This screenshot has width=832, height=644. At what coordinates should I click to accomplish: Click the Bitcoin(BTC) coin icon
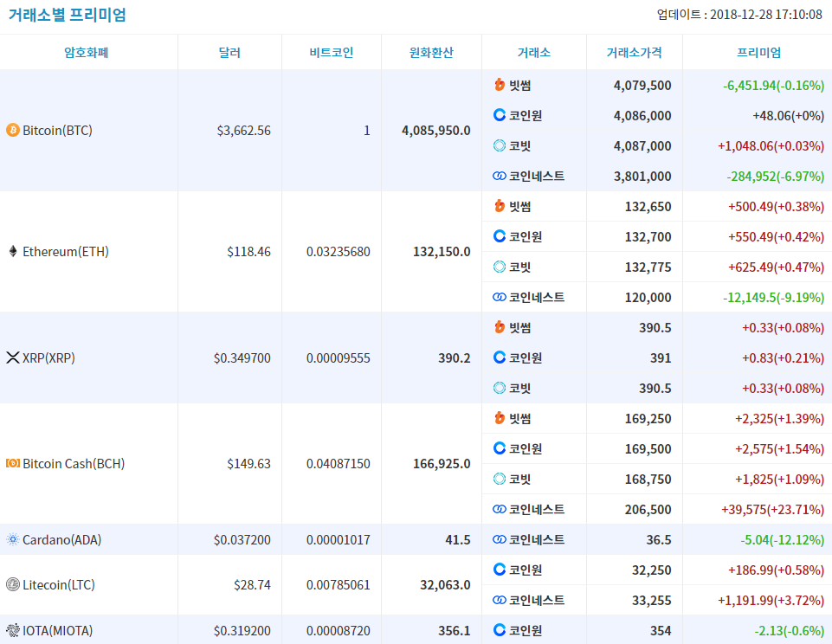click(x=13, y=130)
